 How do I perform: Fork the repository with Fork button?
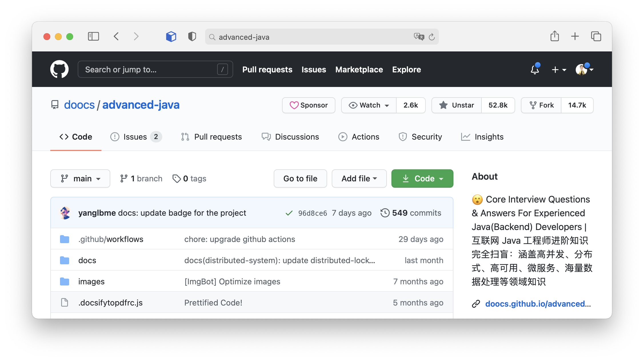(541, 105)
